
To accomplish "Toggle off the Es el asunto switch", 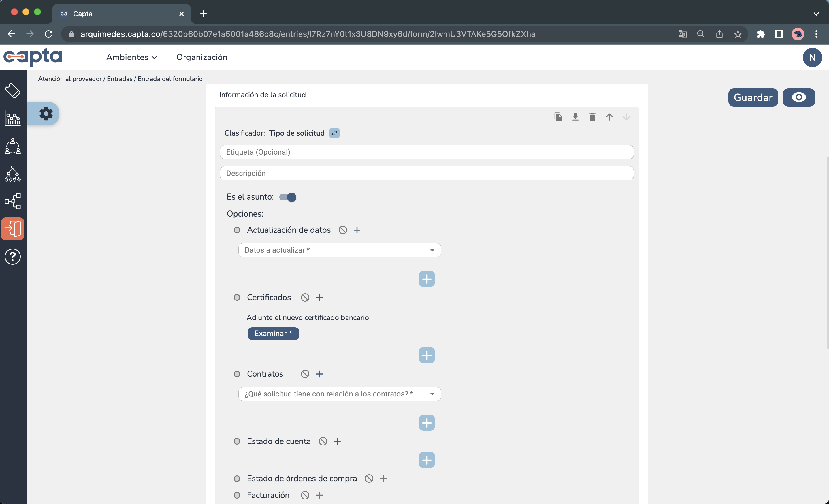I will (288, 197).
